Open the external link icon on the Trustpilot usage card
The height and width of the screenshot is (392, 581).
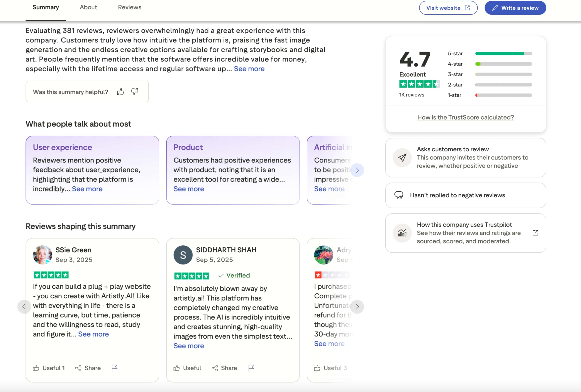pos(535,233)
